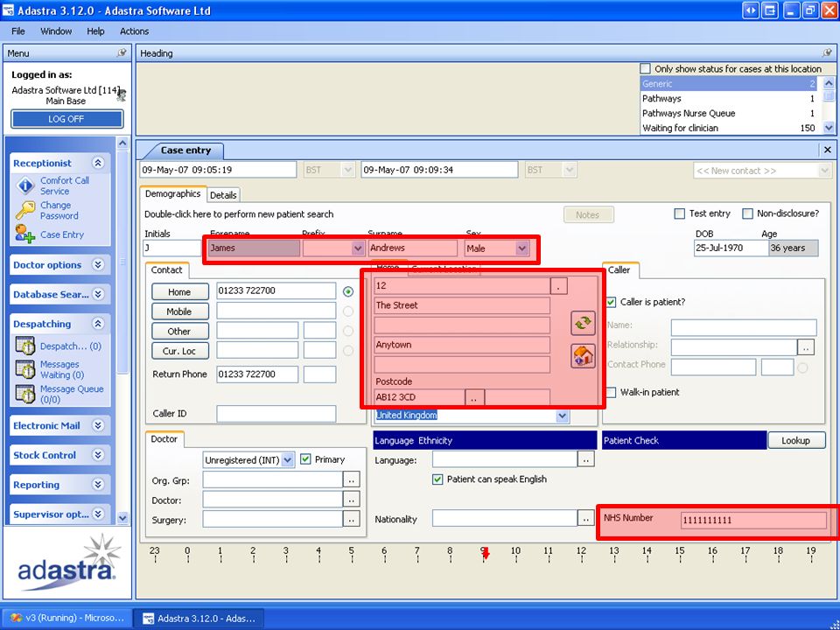Click the status list scroll-down arrow
The height and width of the screenshot is (630, 840).
pos(829,128)
